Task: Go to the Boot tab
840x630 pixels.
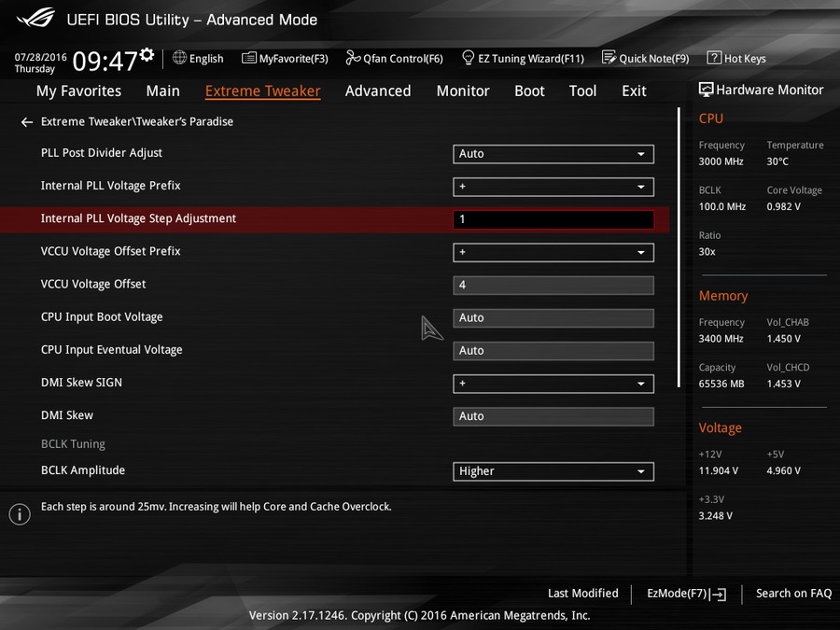Action: (x=529, y=91)
